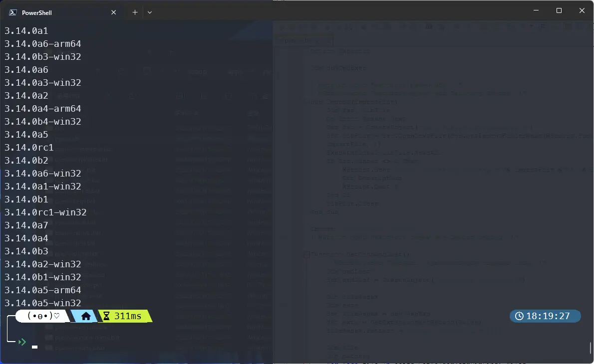Select the PowerShell tab
The width and height of the screenshot is (594, 364).
point(62,12)
